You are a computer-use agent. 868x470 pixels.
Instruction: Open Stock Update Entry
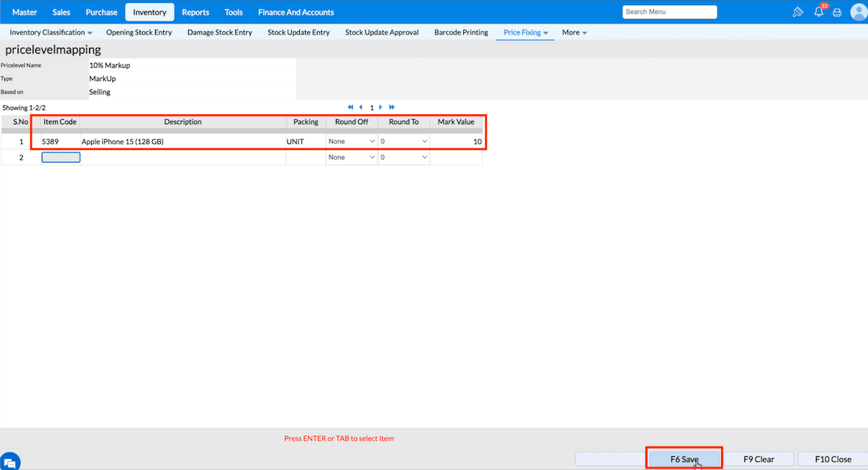298,32
